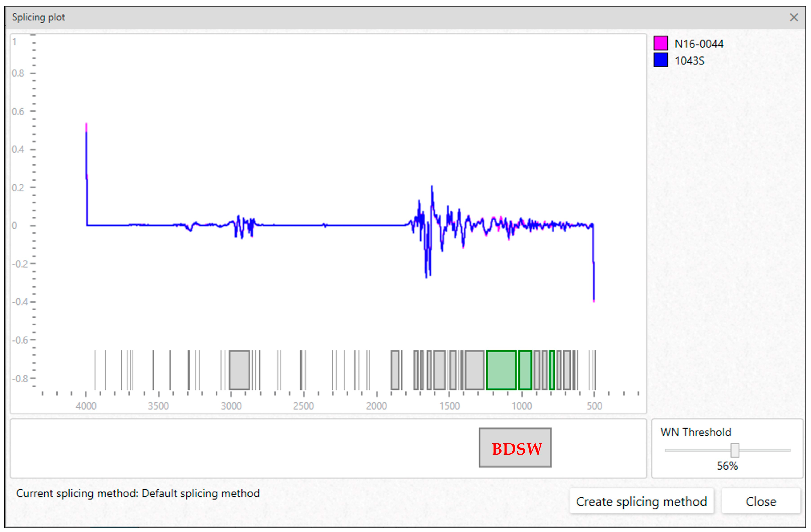The height and width of the screenshot is (532, 811).
Task: Select the N16-0044 legend label
Action: 699,44
